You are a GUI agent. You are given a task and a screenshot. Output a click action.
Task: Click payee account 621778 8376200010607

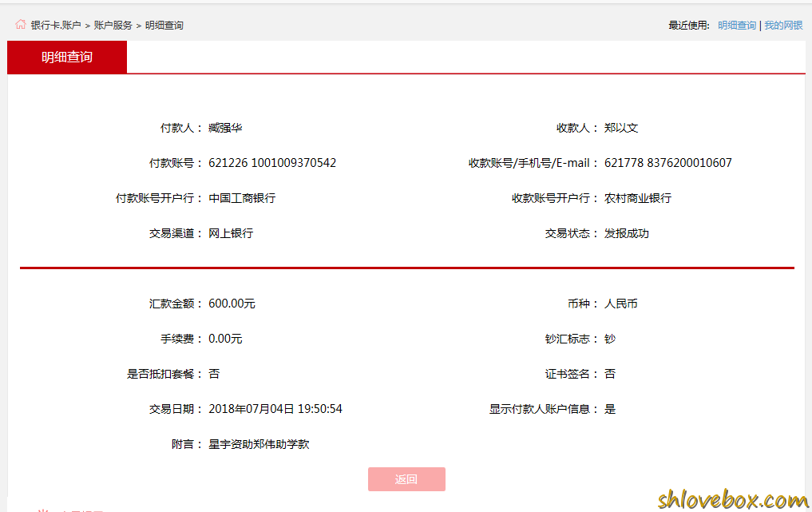coord(668,163)
